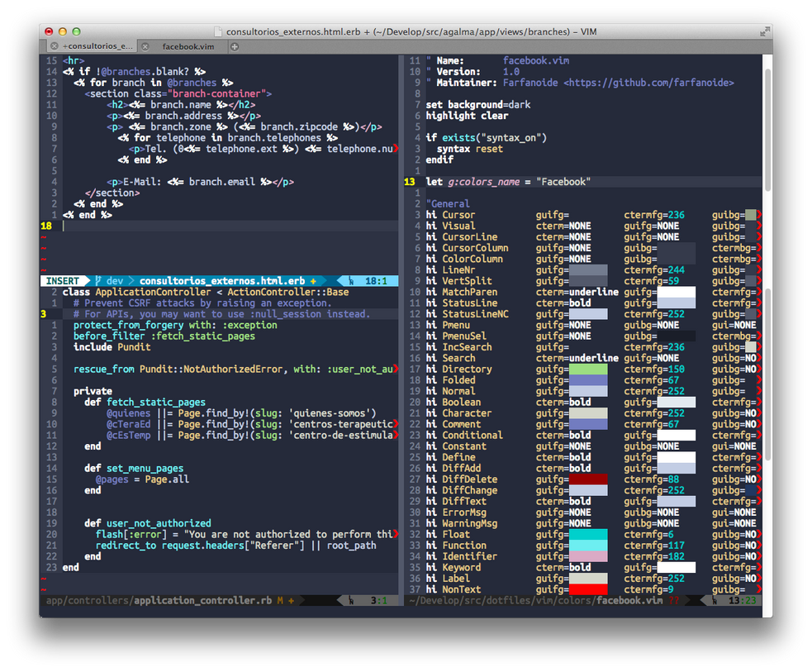The width and height of the screenshot is (812, 672).
Task: Click the green Directory guifg color swatch
Action: tap(587, 369)
